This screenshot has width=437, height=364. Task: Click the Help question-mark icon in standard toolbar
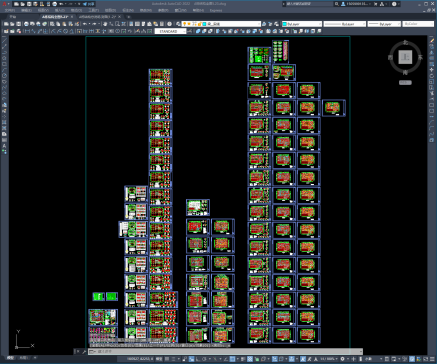[x=169, y=24]
